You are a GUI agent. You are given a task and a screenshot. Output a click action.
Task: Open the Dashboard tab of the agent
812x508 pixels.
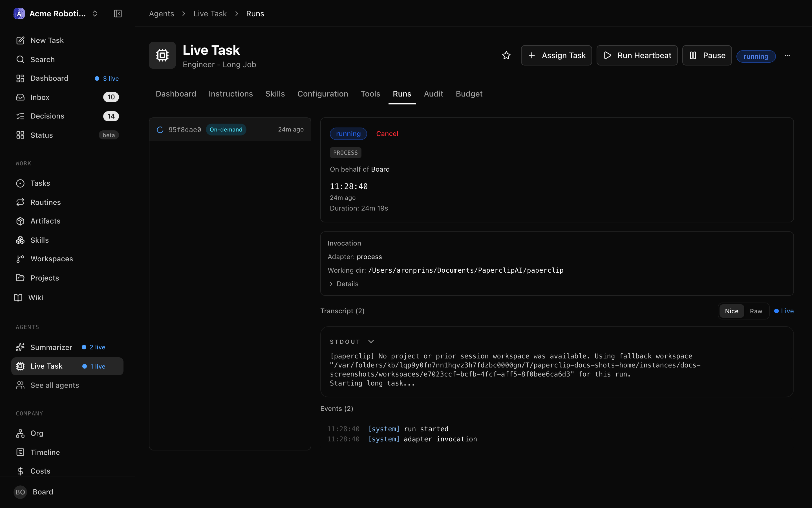tap(176, 94)
